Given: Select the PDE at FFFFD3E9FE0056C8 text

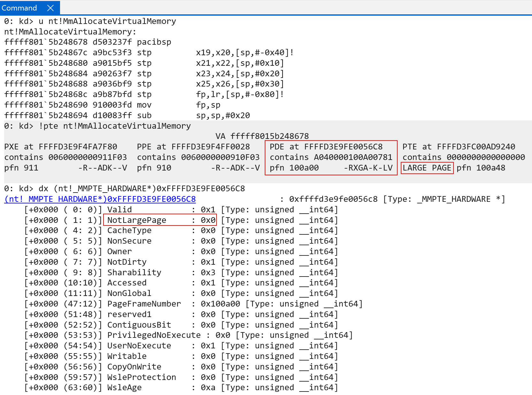Looking at the screenshot, I should pos(326,147).
